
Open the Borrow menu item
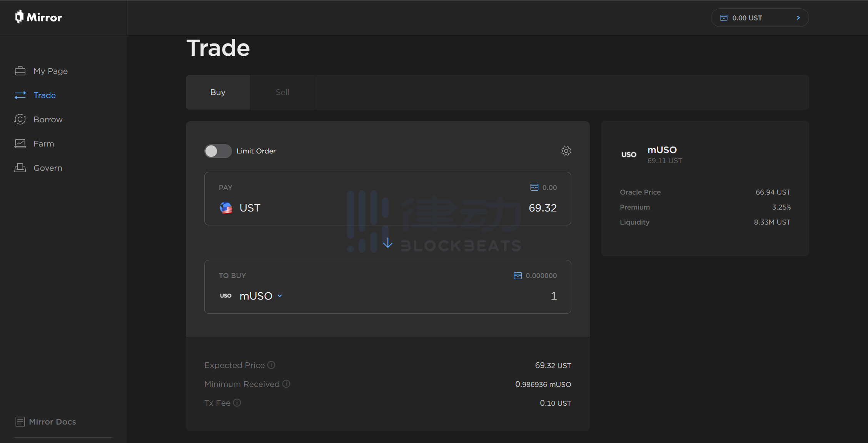click(48, 119)
